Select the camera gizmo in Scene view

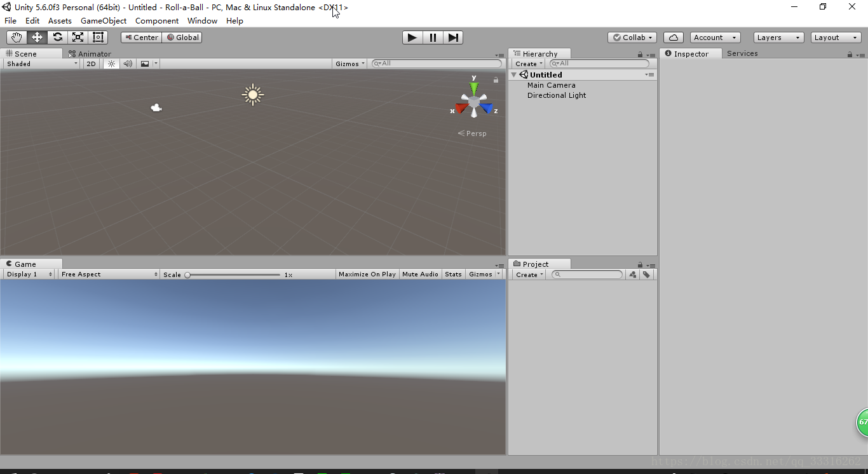pyautogui.click(x=156, y=108)
